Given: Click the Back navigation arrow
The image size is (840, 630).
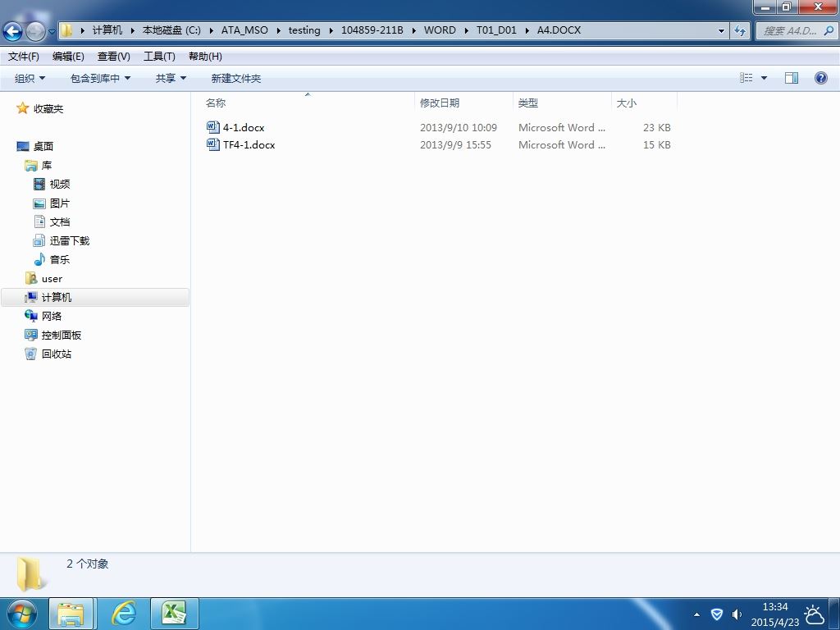Looking at the screenshot, I should pyautogui.click(x=13, y=31).
